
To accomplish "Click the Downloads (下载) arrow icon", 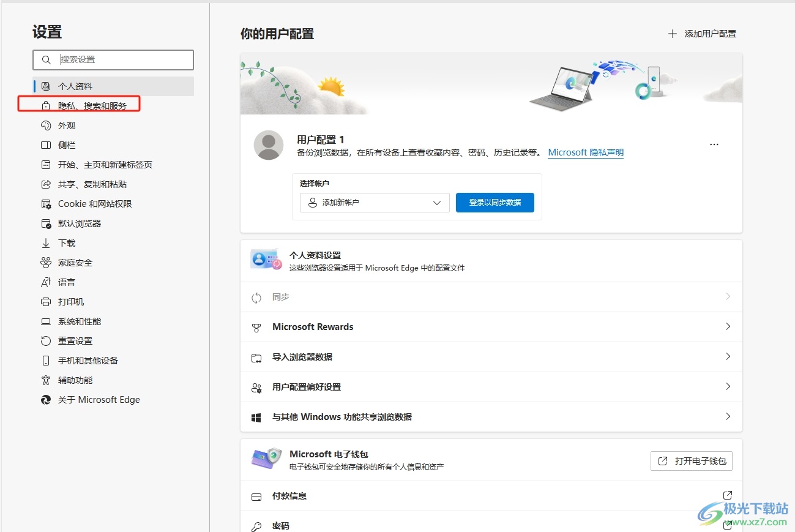I will click(45, 243).
